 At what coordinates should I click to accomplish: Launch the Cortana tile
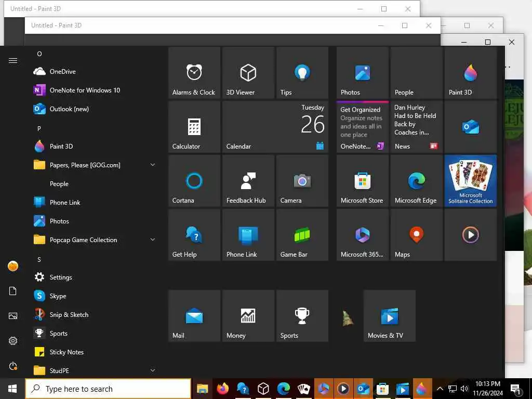pos(194,181)
